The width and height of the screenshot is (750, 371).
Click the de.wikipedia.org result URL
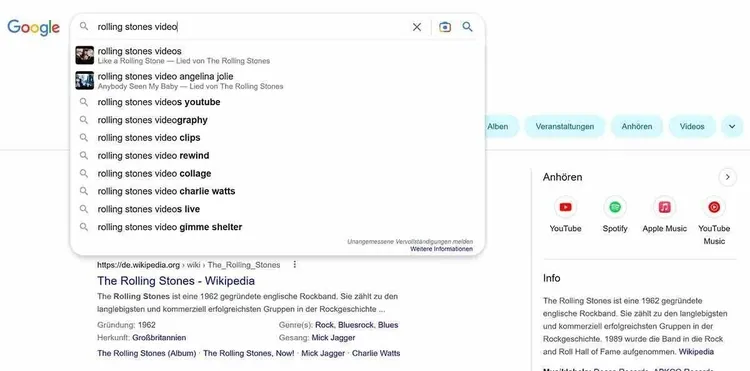[188, 265]
